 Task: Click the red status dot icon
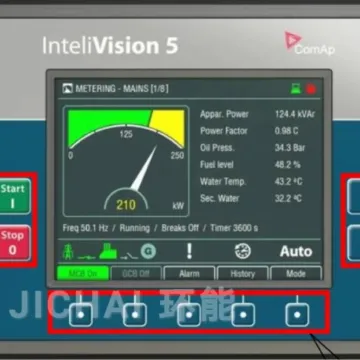311,89
